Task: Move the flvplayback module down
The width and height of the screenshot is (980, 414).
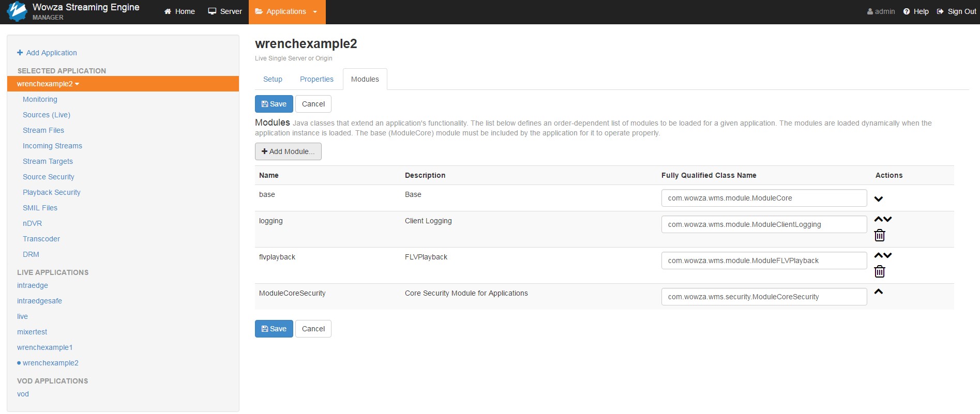Action: click(887, 255)
